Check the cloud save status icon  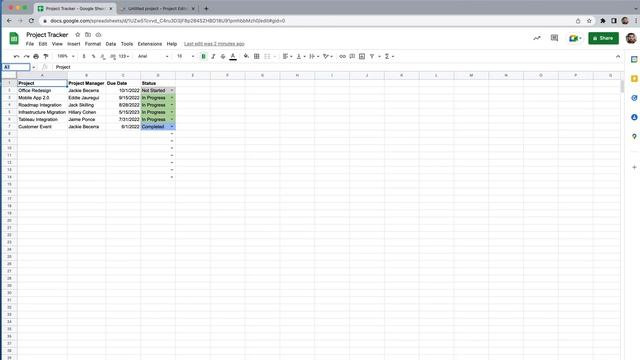pos(98,35)
